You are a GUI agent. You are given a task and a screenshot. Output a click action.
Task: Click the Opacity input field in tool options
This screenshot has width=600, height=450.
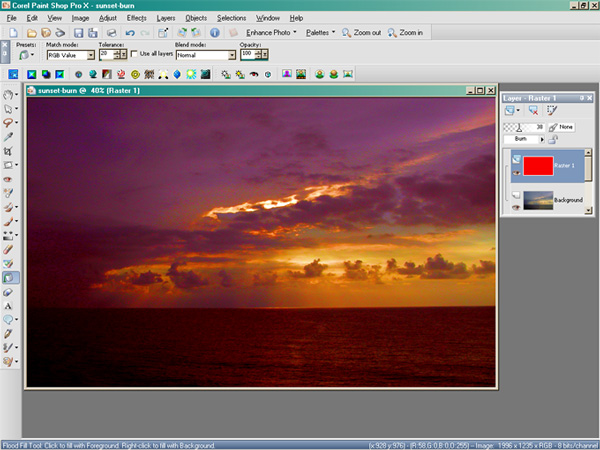(x=248, y=55)
